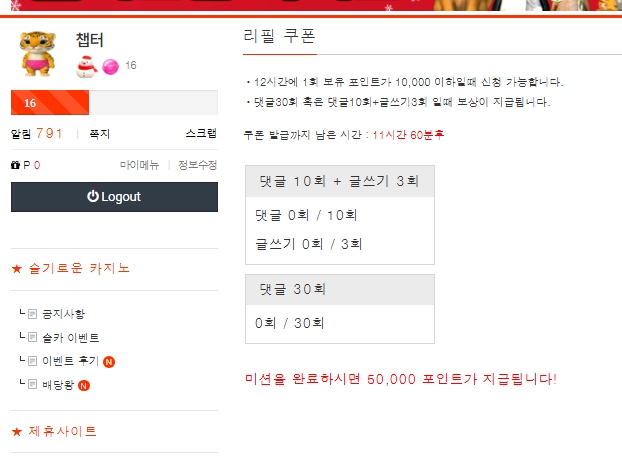
Task: Click the star icon beside 슬기로운 카지노
Action: [x=16, y=269]
